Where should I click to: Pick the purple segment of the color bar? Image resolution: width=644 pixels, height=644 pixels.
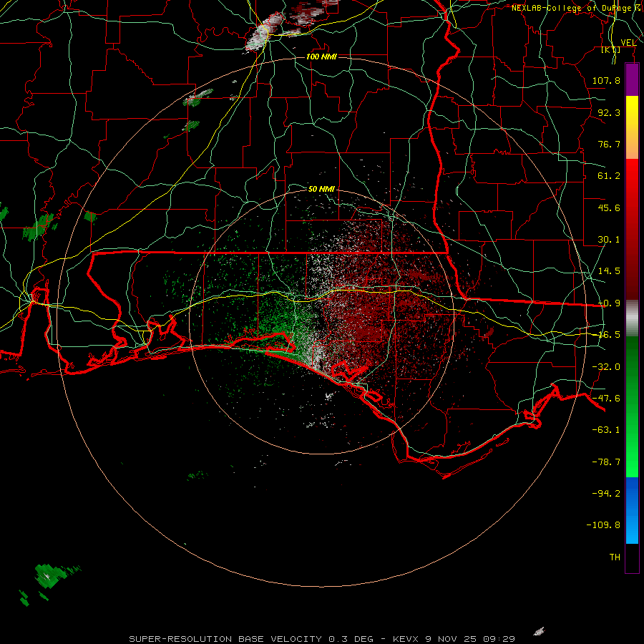point(632,79)
